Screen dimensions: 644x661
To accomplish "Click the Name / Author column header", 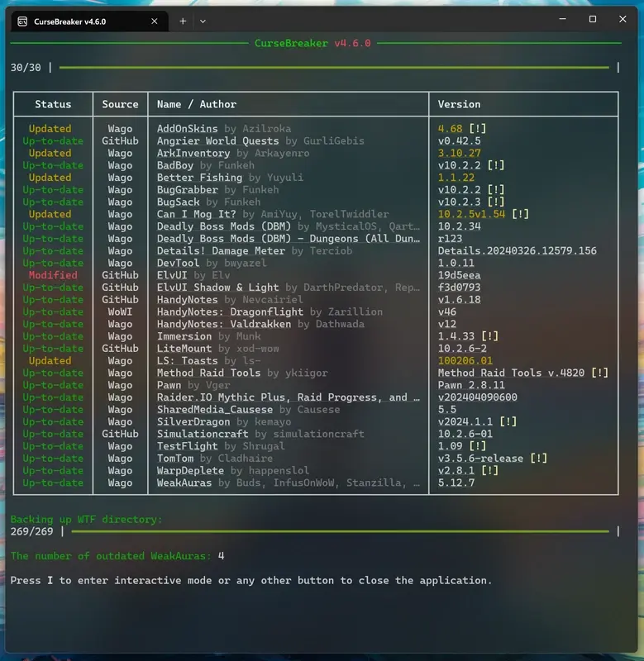I will pos(197,104).
